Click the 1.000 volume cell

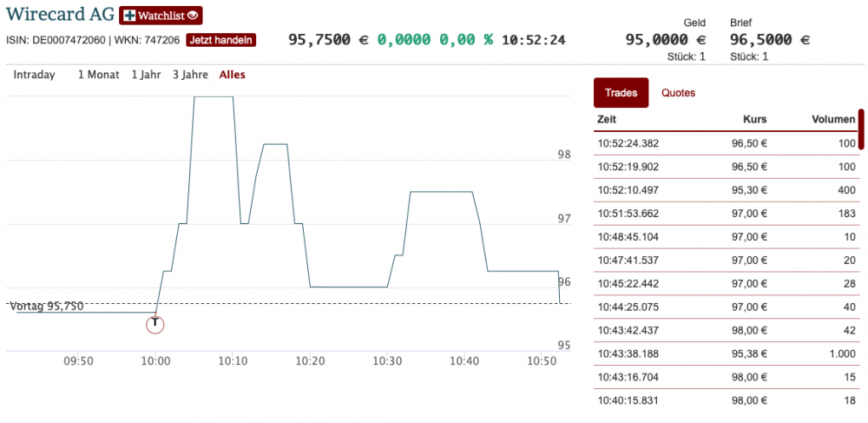click(842, 354)
